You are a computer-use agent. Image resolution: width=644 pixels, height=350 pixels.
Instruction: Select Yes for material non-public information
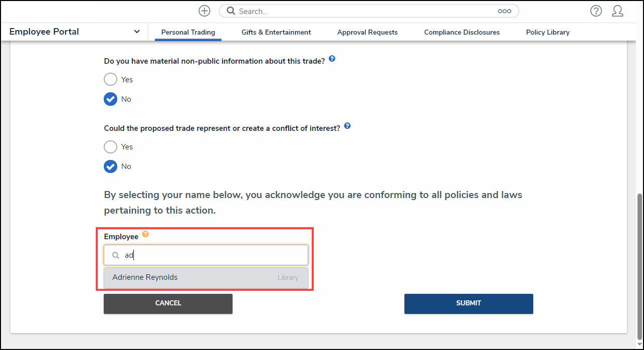pyautogui.click(x=110, y=79)
